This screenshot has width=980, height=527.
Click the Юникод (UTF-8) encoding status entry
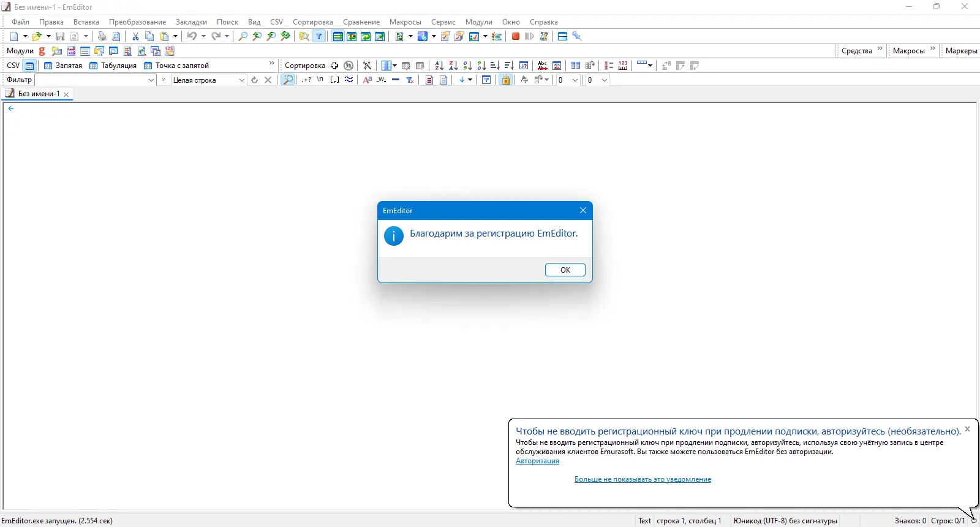[x=785, y=521]
